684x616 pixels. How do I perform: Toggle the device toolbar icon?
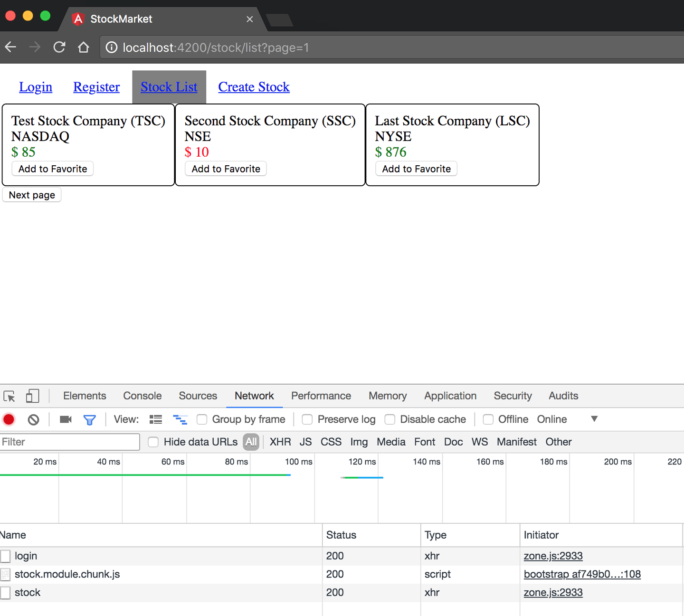tap(32, 396)
